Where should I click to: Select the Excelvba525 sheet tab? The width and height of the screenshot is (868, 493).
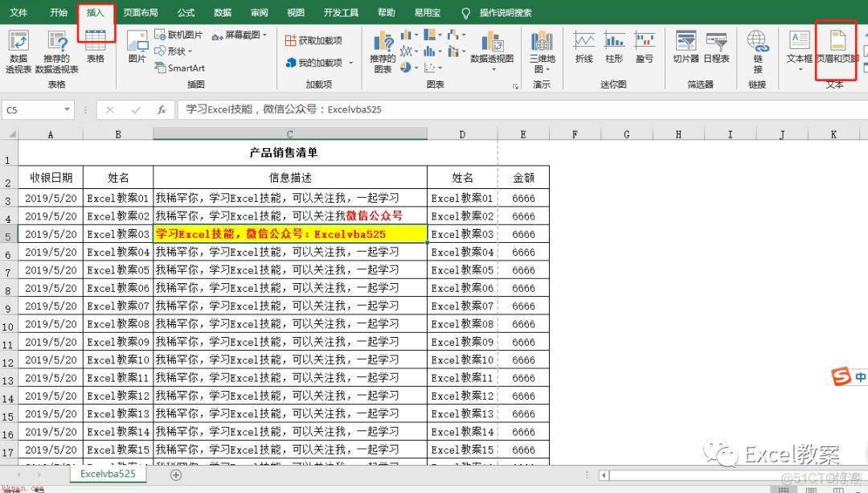pos(108,475)
